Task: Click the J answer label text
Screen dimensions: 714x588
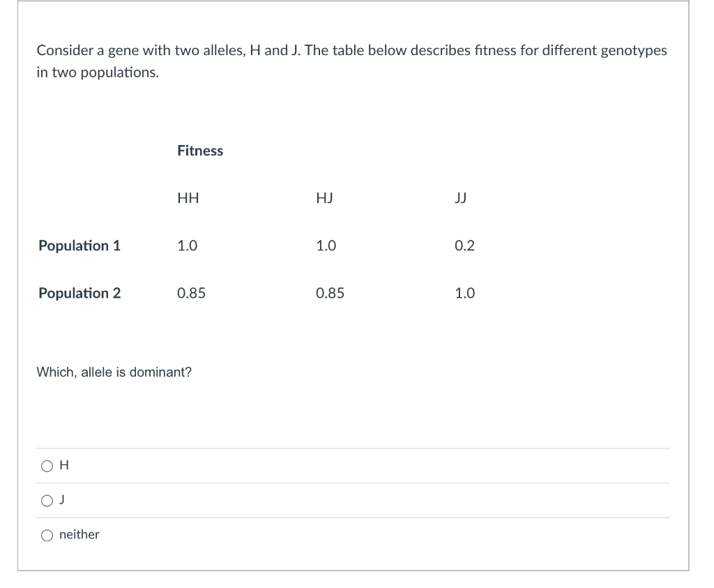Action: [61, 499]
